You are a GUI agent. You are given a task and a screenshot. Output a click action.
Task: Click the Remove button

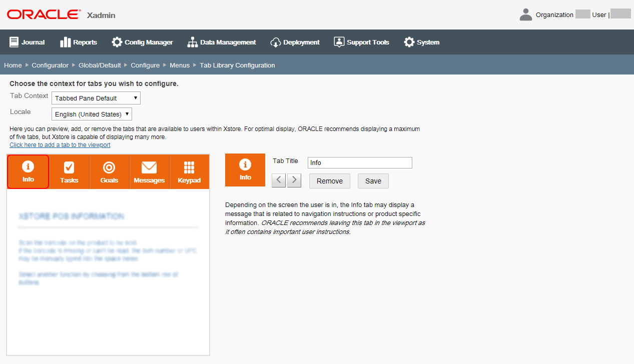click(330, 181)
